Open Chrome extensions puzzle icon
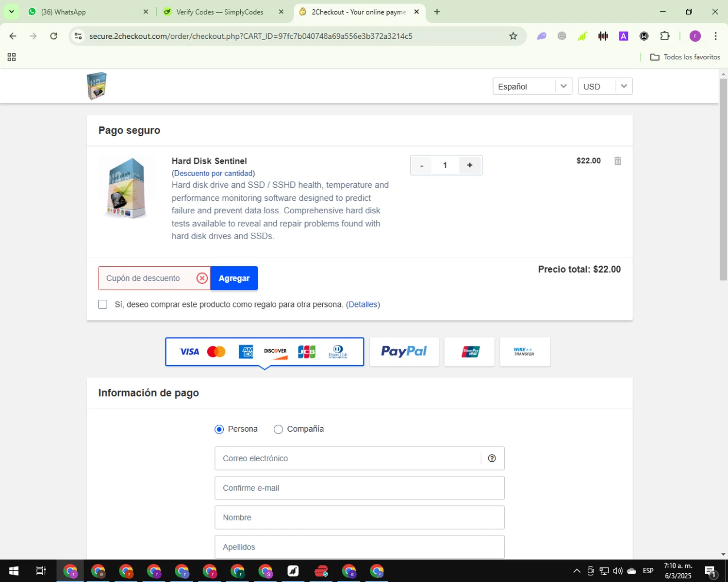This screenshot has height=582, width=728. [664, 36]
